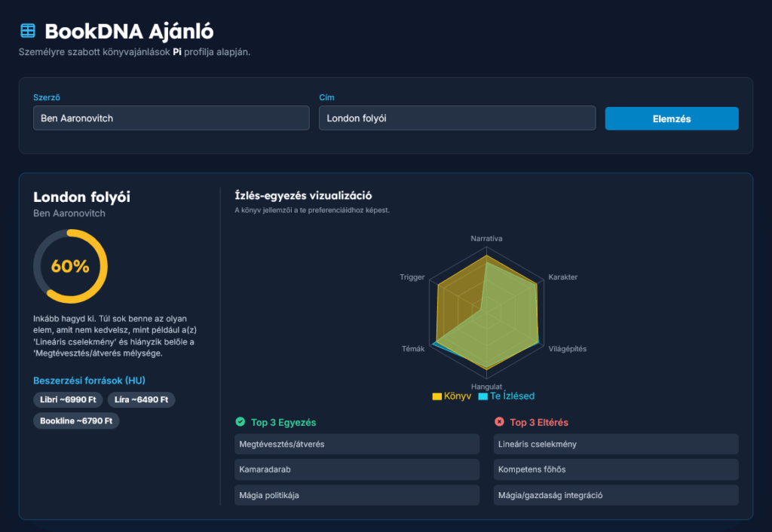Select the yellow Könyv legend swatch under the radar chart
772x532 pixels.
(x=439, y=396)
